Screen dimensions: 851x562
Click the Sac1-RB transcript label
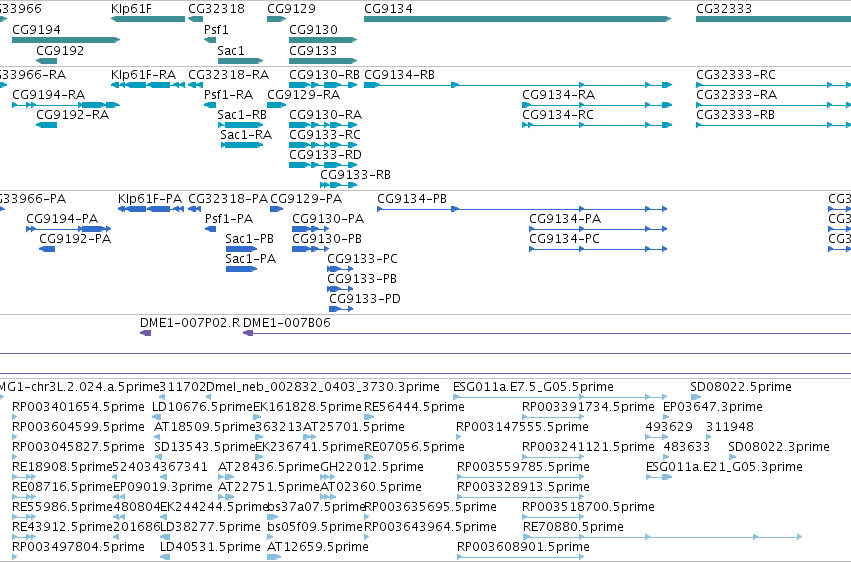click(x=242, y=114)
